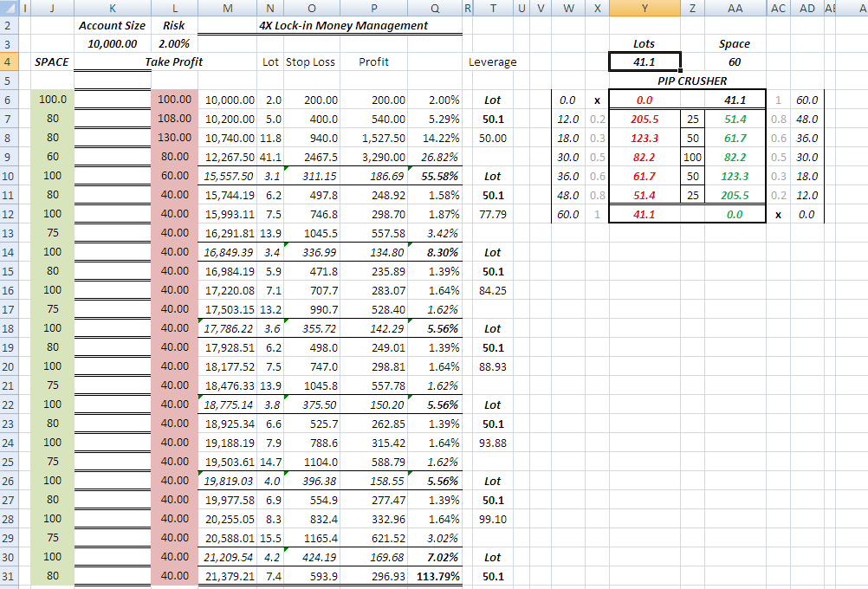
Task: Click the 10,000.00 cell under Account Size
Action: 113,43
